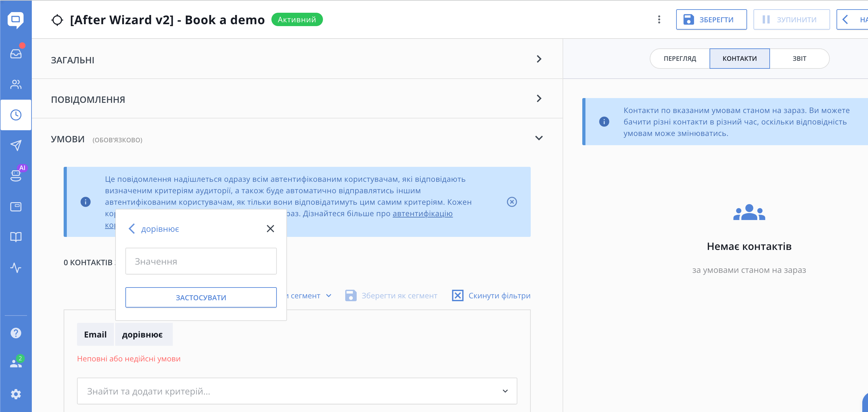Open the help question mark icon
The height and width of the screenshot is (412, 868).
(16, 333)
